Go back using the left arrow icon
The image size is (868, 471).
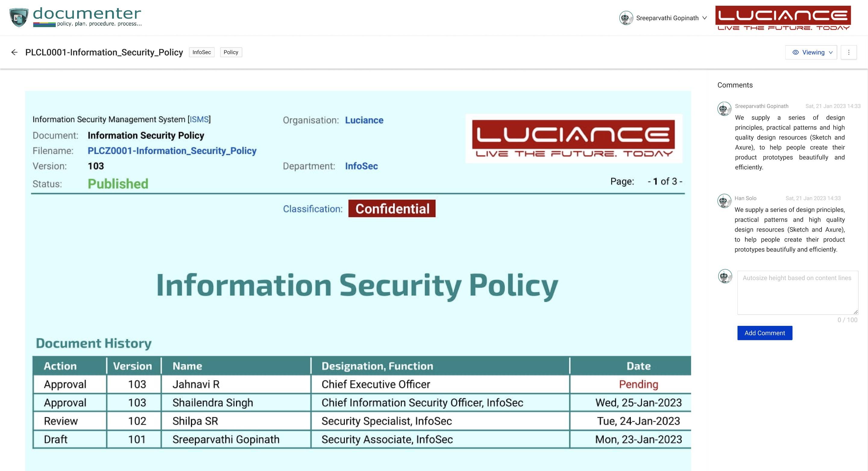tap(14, 52)
